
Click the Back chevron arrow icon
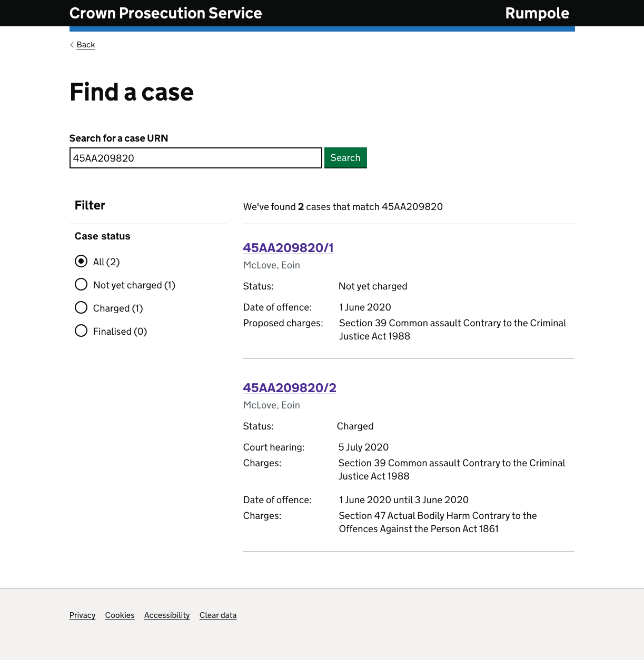[72, 45]
